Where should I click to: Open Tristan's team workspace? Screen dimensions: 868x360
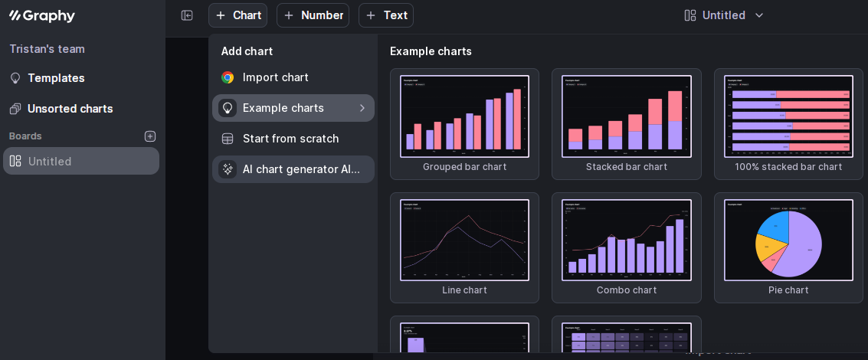pyautogui.click(x=47, y=49)
